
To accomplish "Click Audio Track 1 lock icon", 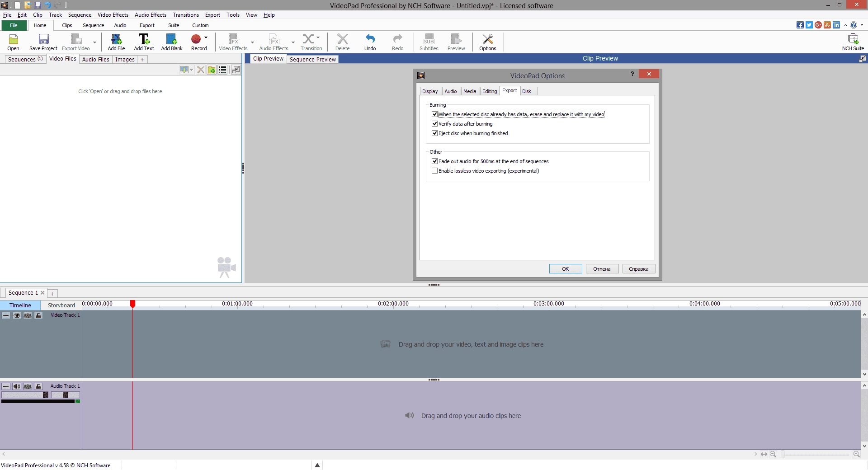I will pos(38,386).
